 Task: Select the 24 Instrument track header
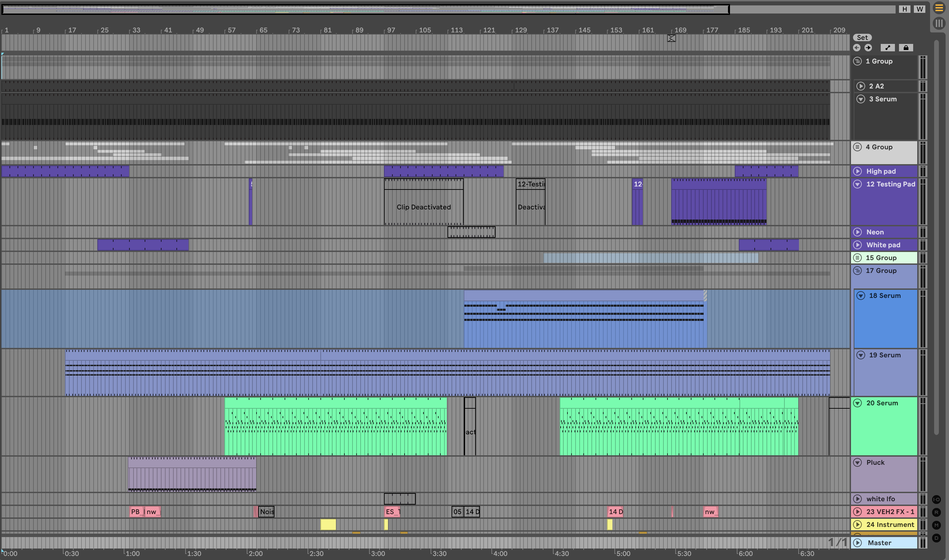tap(884, 525)
